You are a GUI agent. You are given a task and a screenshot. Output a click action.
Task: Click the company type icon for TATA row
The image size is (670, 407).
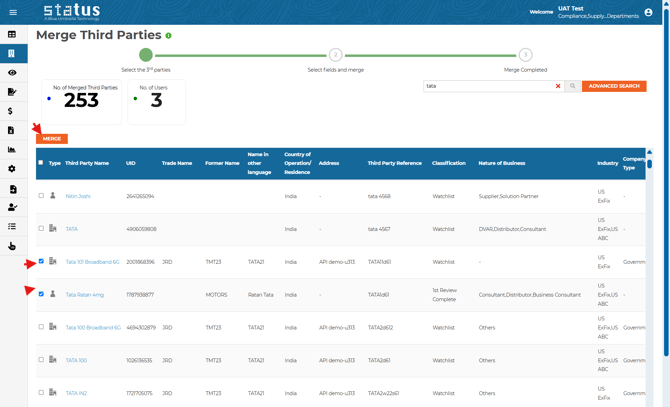53,228
